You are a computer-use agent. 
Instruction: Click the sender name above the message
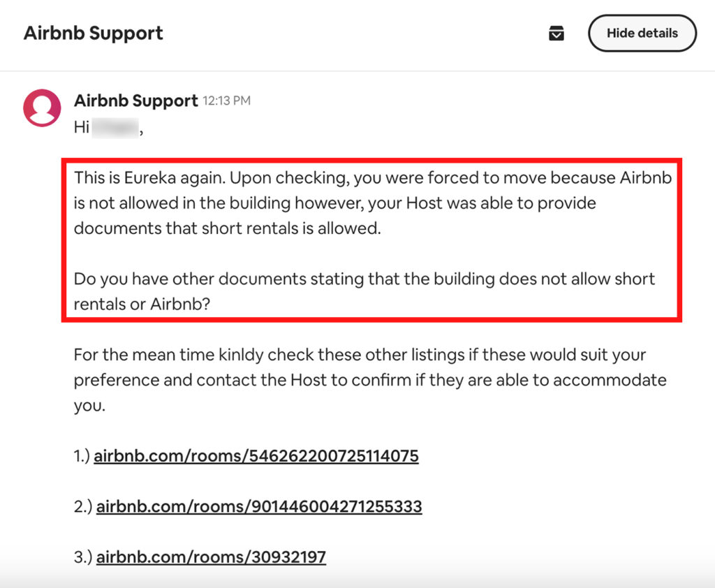pyautogui.click(x=136, y=101)
